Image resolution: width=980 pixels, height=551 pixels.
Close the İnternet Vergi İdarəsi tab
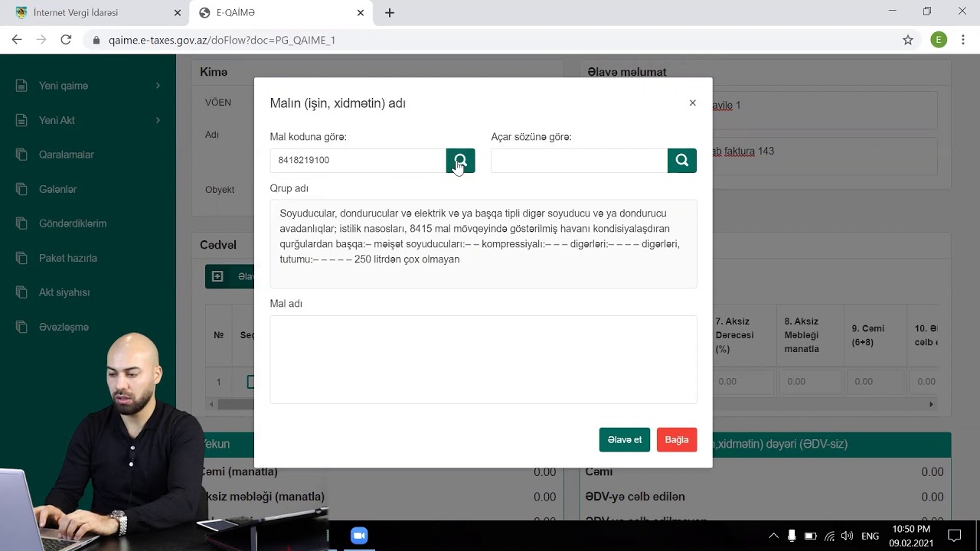pyautogui.click(x=178, y=13)
